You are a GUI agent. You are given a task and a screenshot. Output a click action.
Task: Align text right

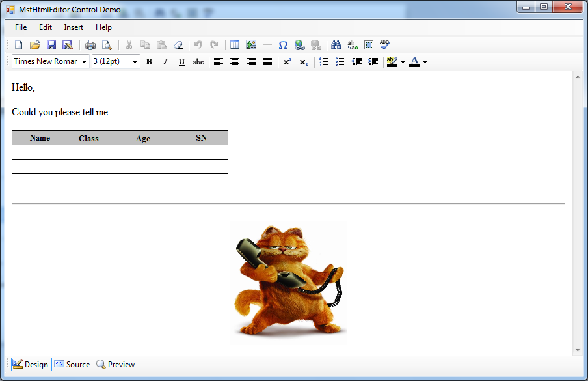click(x=251, y=62)
